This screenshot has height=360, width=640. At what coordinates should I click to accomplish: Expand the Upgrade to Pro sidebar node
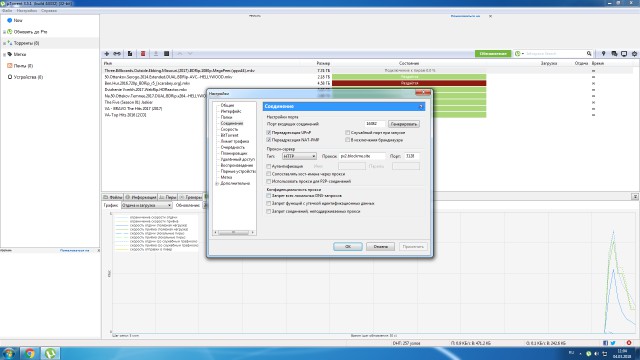pos(4,32)
